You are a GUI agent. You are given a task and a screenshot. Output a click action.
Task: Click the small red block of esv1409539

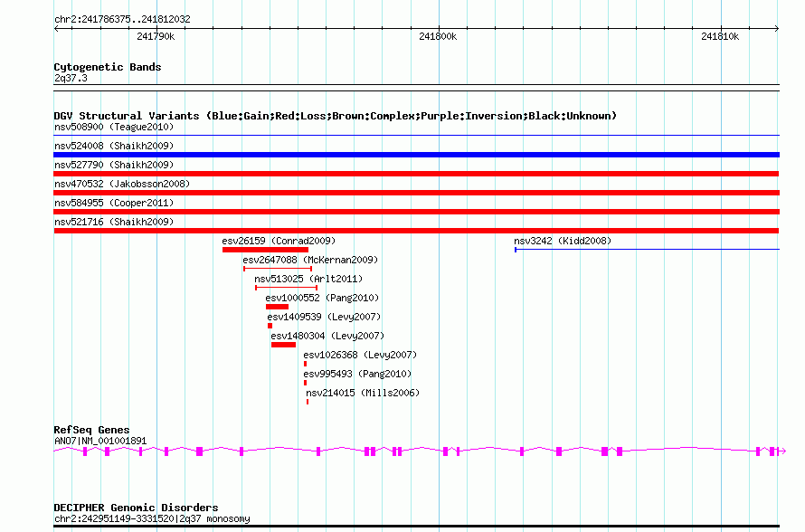[270, 326]
